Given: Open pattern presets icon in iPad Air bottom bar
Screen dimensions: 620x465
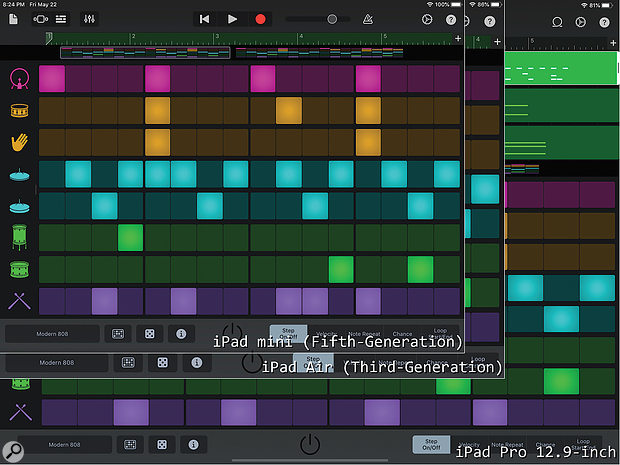Looking at the screenshot, I should click(x=128, y=363).
